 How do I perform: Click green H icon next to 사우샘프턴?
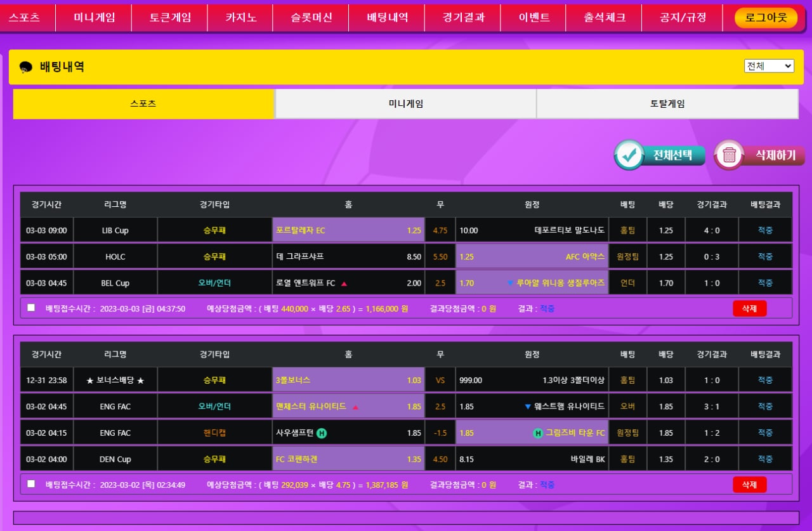click(x=322, y=433)
